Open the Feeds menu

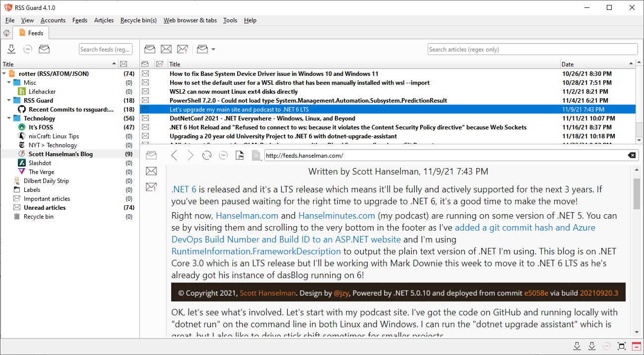coord(80,20)
